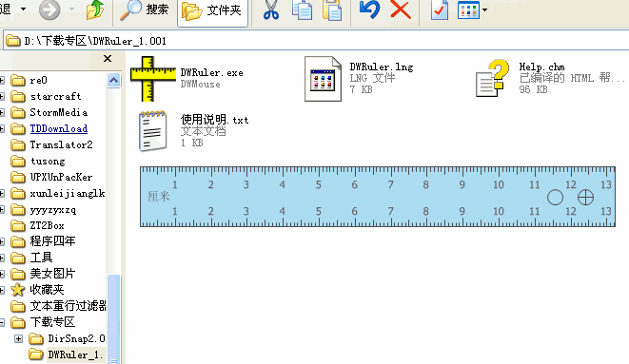Click the Paste clipboard icon
629x364 pixels.
click(332, 10)
